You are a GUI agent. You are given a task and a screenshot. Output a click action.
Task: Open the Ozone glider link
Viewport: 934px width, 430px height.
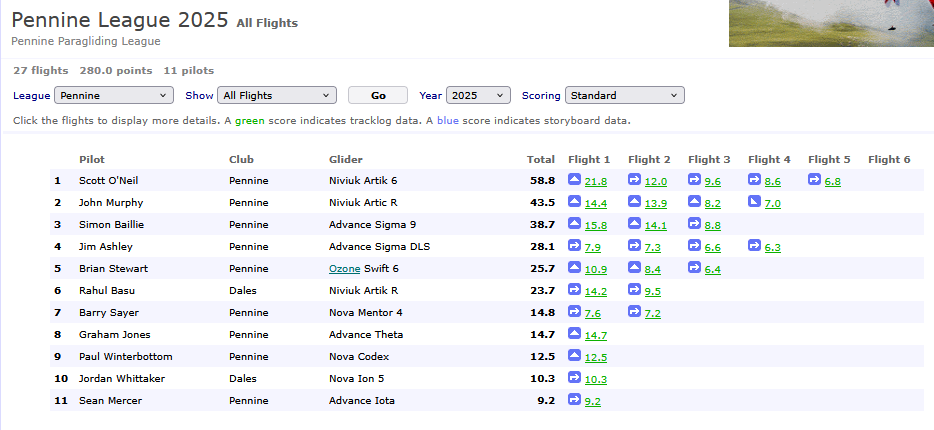click(345, 269)
